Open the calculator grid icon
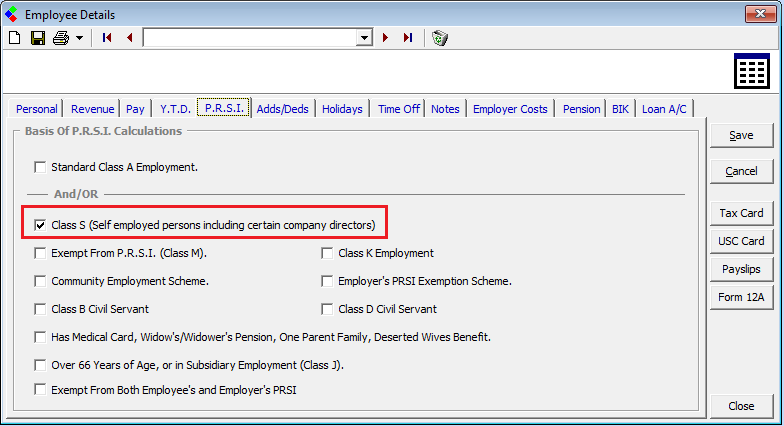Image resolution: width=784 pixels, height=426 pixels. click(x=751, y=73)
